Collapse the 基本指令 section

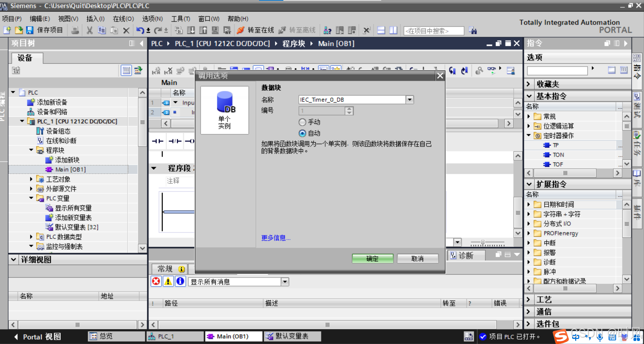click(529, 96)
